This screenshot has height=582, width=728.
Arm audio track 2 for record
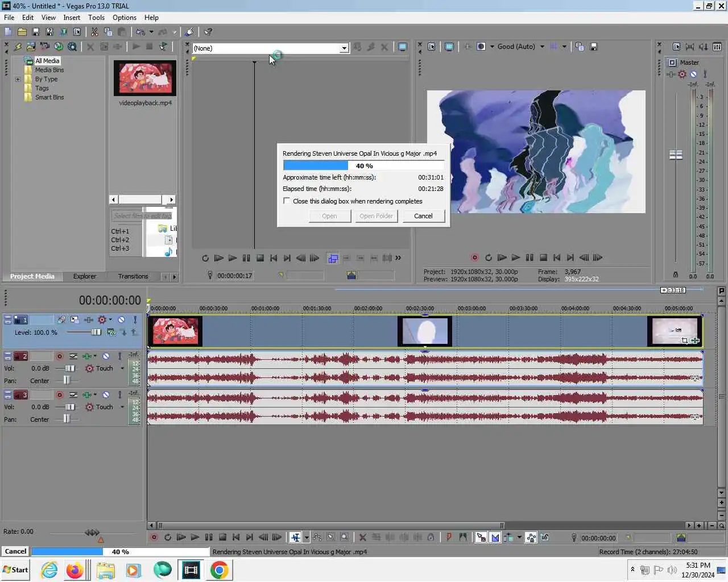pyautogui.click(x=59, y=356)
